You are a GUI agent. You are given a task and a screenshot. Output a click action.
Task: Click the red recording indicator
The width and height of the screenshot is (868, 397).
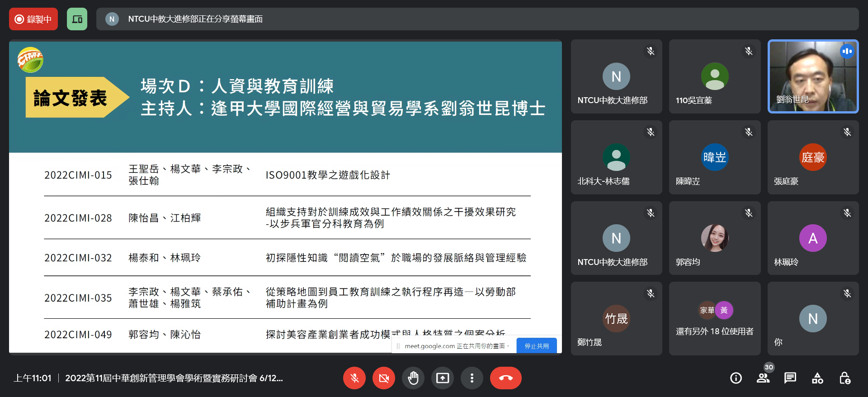33,19
